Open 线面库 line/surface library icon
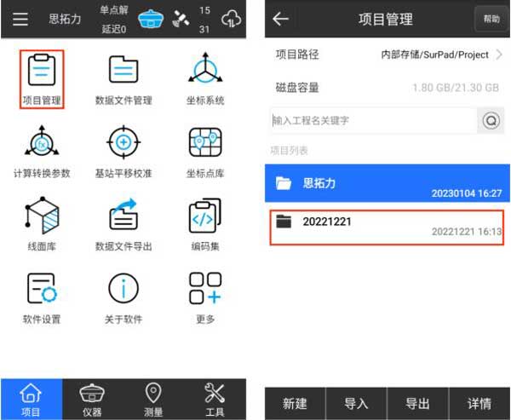Image resolution: width=511 pixels, height=420 pixels. (x=42, y=216)
